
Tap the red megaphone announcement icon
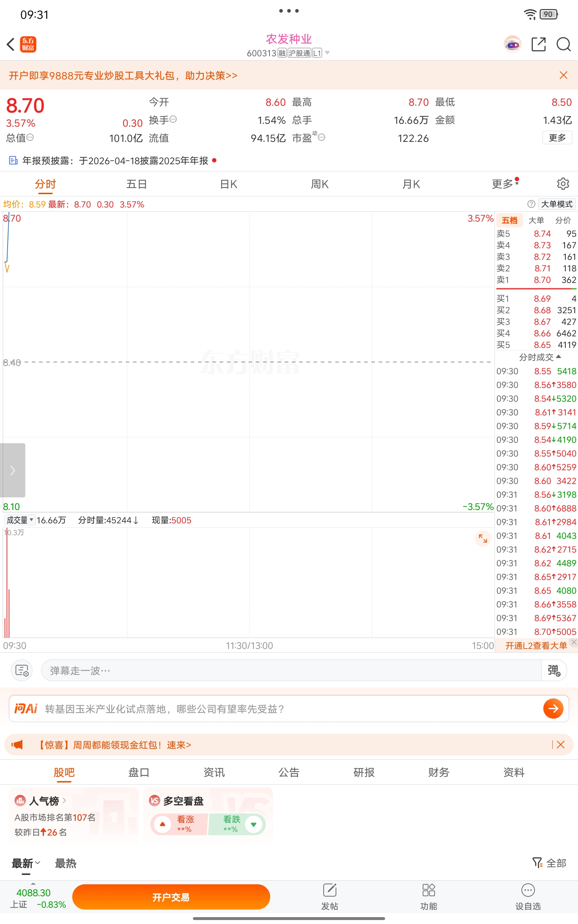(x=17, y=745)
